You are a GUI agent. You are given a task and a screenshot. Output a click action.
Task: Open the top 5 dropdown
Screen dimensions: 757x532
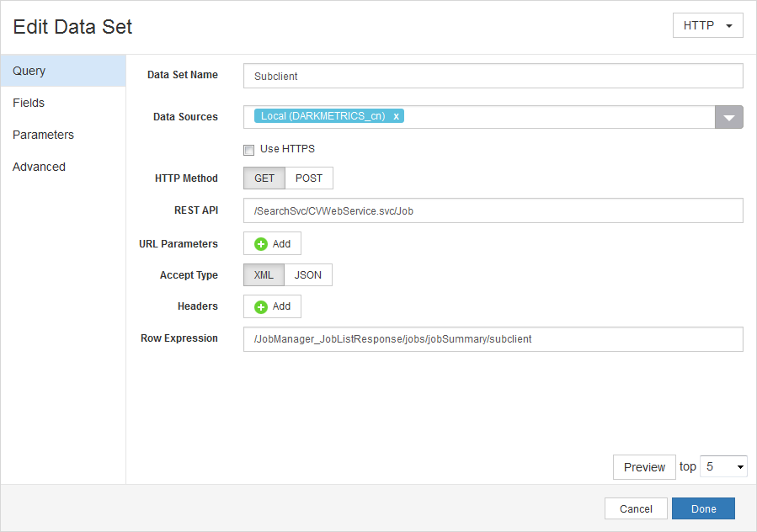coord(723,466)
